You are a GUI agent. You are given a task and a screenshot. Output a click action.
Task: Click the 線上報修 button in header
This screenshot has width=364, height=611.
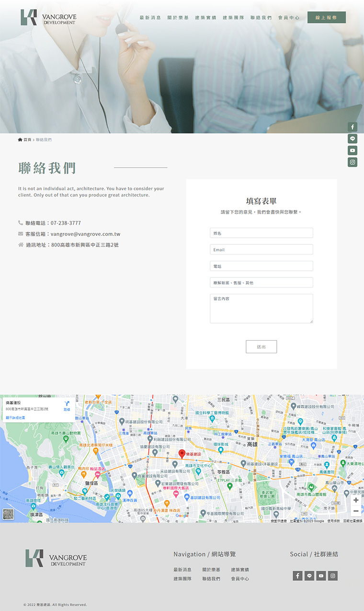point(326,18)
